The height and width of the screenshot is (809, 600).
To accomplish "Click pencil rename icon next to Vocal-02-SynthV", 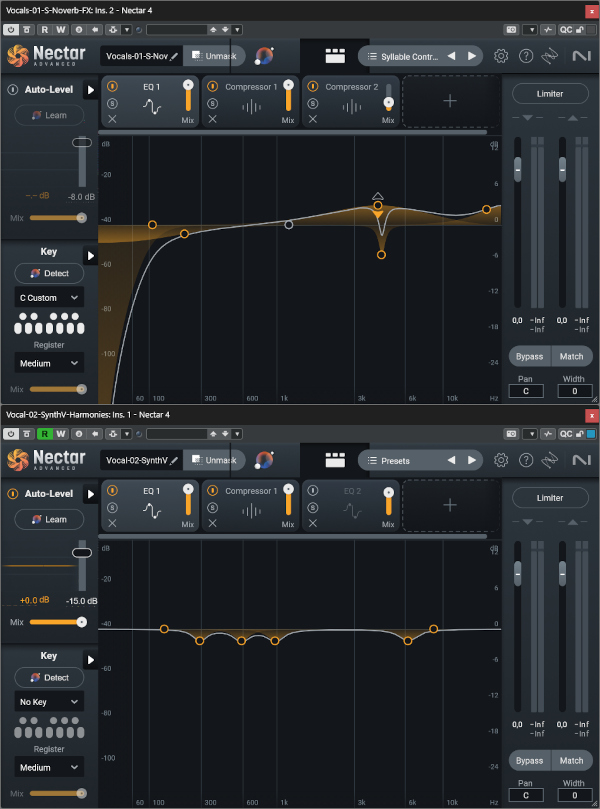I will click(174, 461).
